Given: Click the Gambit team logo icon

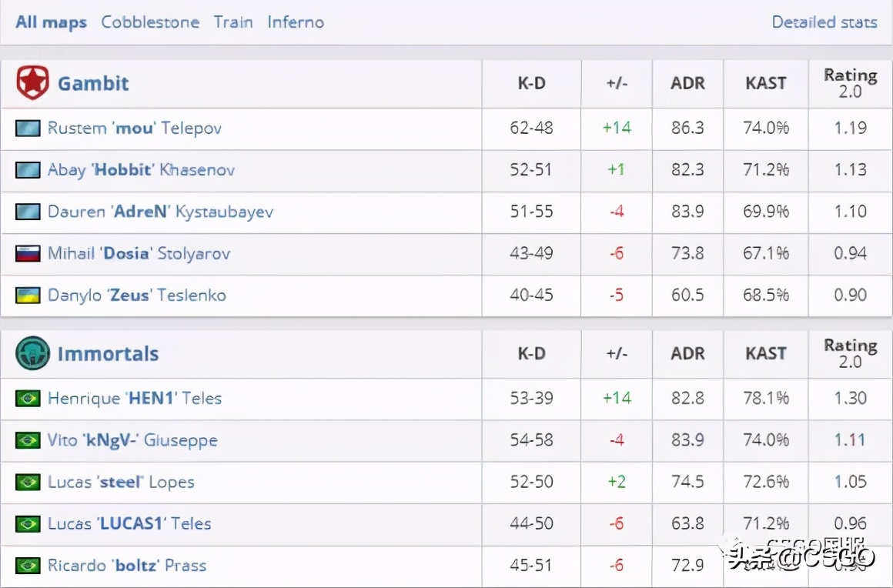Looking at the screenshot, I should 32,83.
